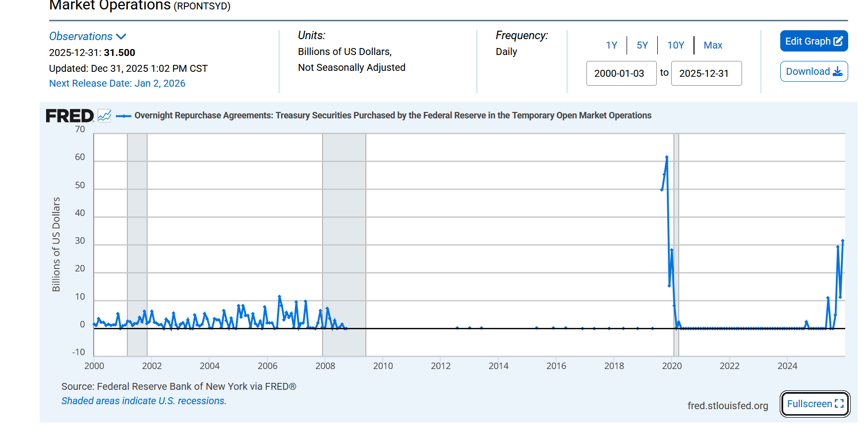868x425 pixels.
Task: Open Next Release Date link
Action: pos(117,83)
